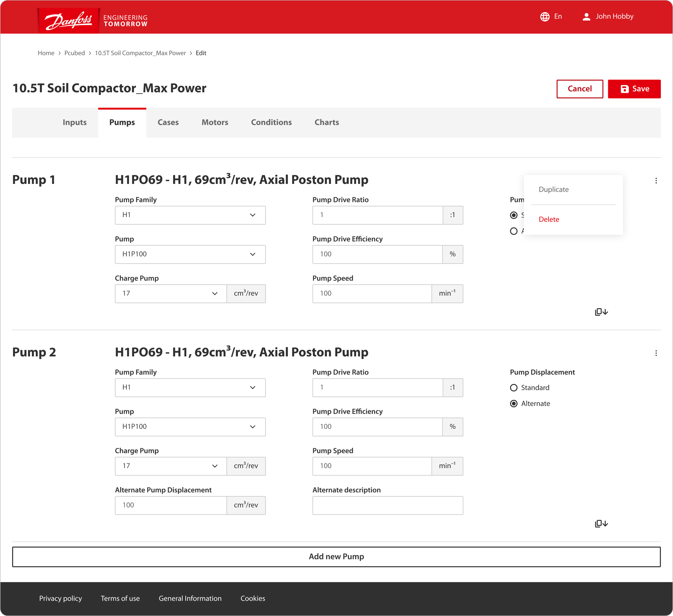The height and width of the screenshot is (616, 673).
Task: Expand Pump 2 Pump model dropdown
Action: 190,427
